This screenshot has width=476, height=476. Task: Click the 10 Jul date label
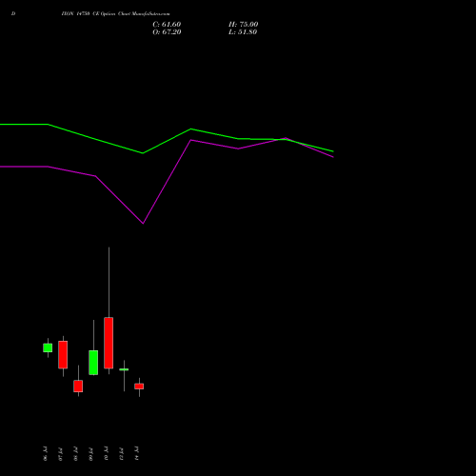click(x=106, y=453)
